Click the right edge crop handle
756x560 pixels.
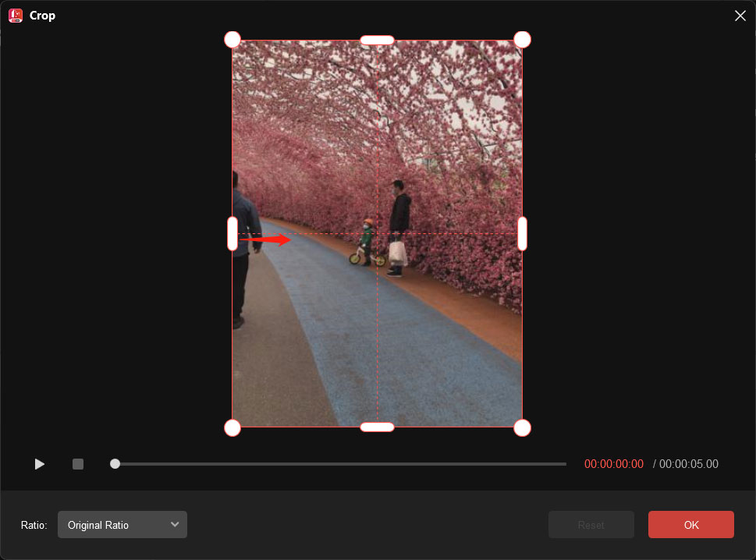[522, 234]
